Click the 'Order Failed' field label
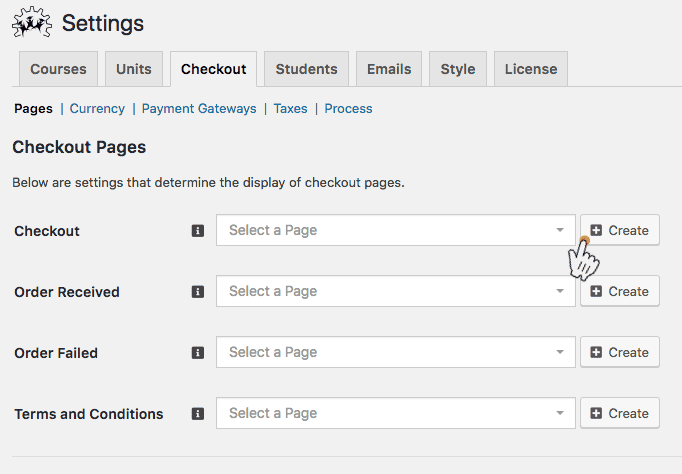Image resolution: width=682 pixels, height=474 pixels. click(x=56, y=353)
